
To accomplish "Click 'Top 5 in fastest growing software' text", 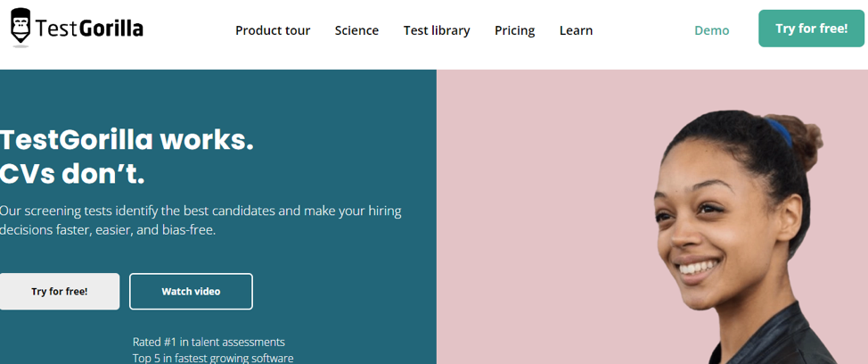I will (213, 358).
